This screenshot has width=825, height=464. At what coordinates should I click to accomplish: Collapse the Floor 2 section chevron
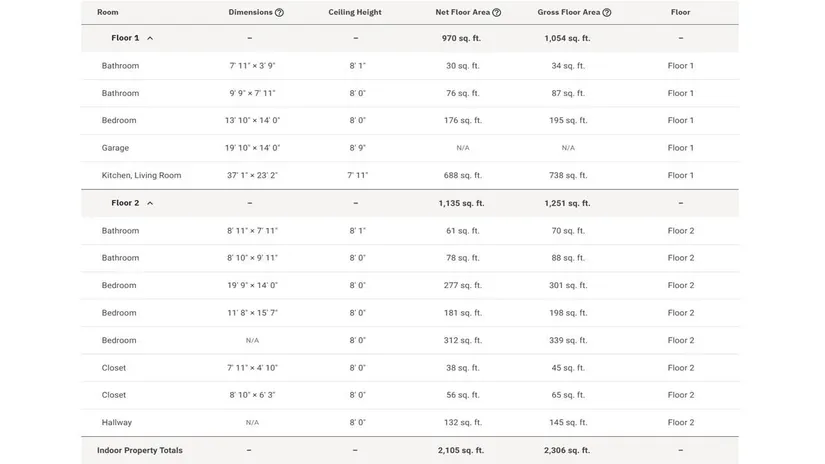(150, 203)
